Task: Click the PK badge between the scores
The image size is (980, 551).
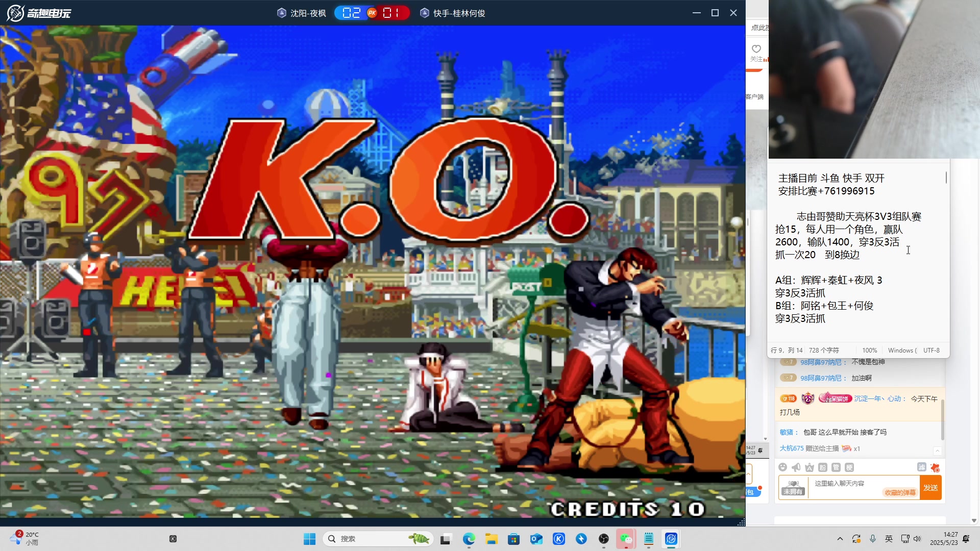Action: pyautogui.click(x=372, y=13)
